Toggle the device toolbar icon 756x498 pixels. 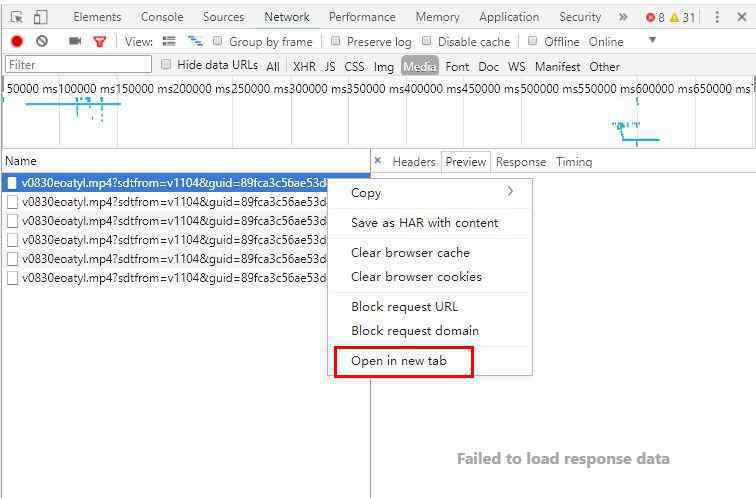[40, 17]
